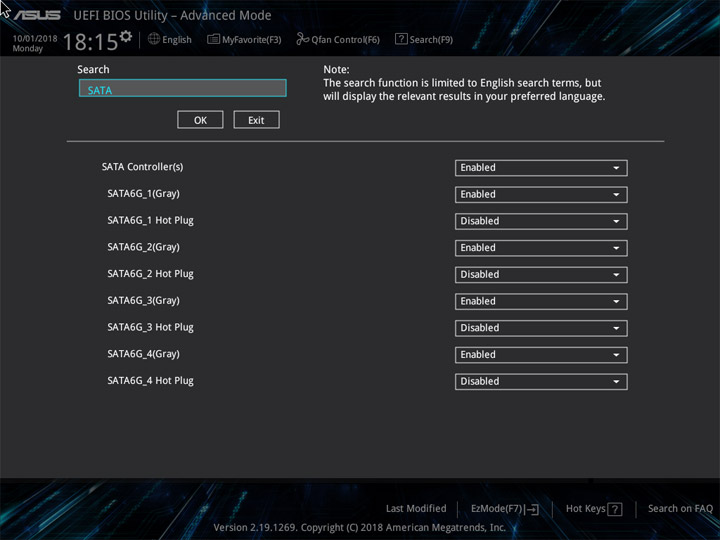720x540 pixels.
Task: Expand the SATA6G_2(Gray) dropdown
Action: (541, 248)
